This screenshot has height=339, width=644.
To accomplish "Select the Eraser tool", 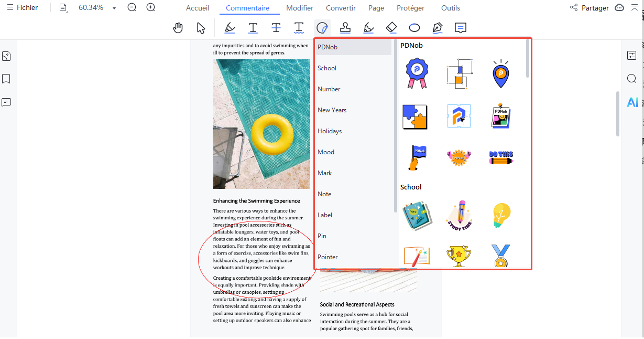I will coord(391,28).
